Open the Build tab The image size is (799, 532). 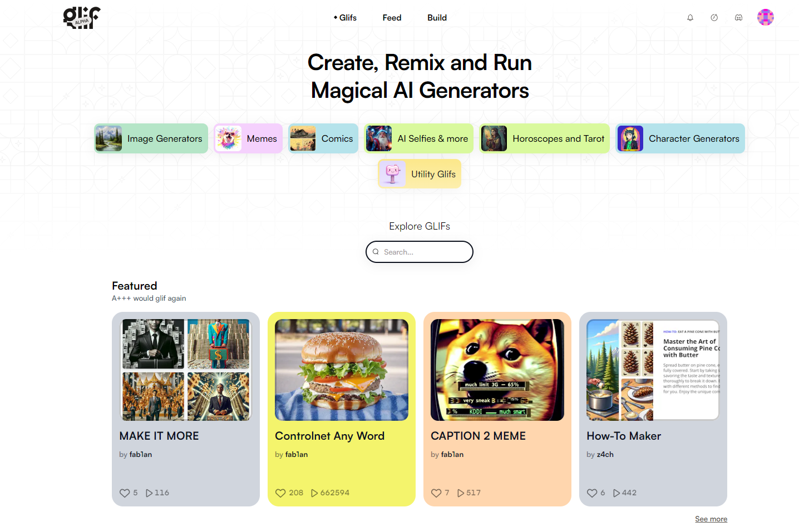pyautogui.click(x=437, y=18)
